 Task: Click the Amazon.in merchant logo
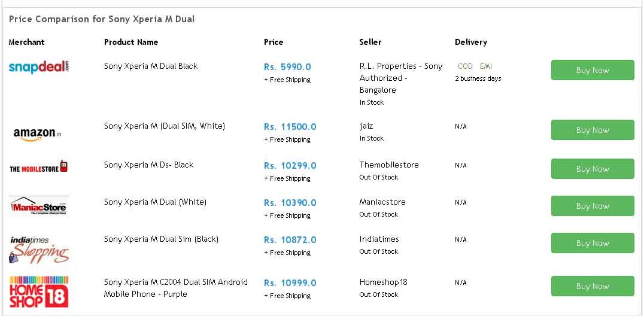pos(37,134)
